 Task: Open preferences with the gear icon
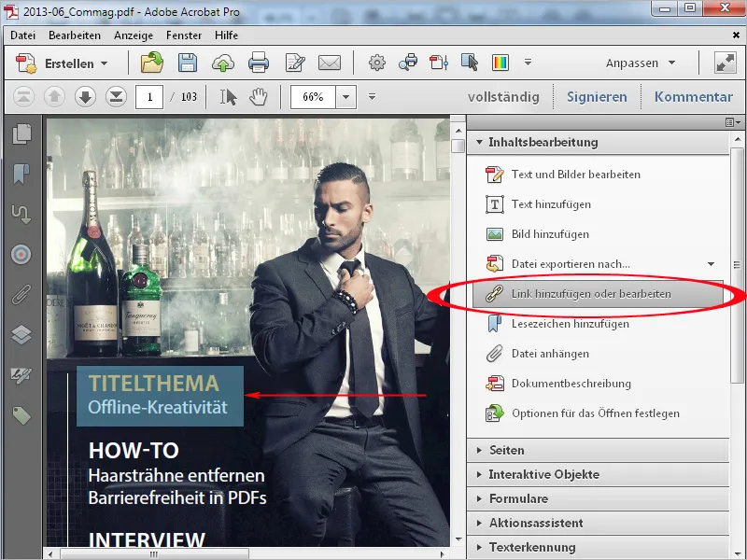[377, 63]
